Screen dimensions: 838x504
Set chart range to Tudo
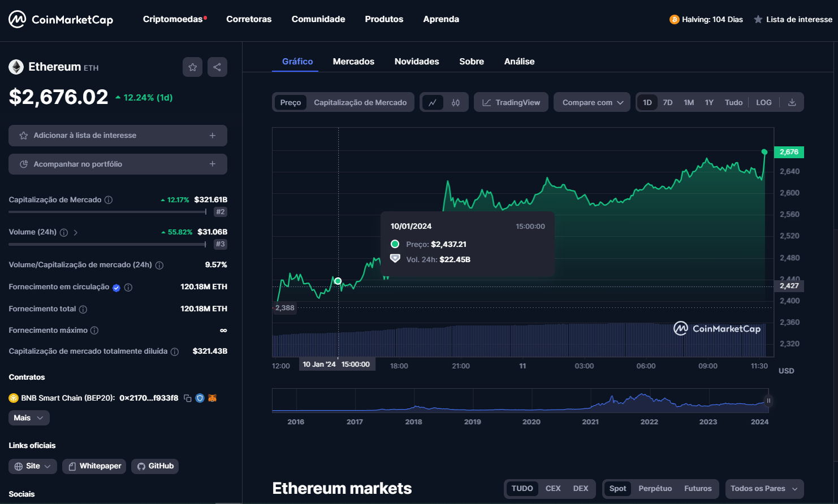734,102
